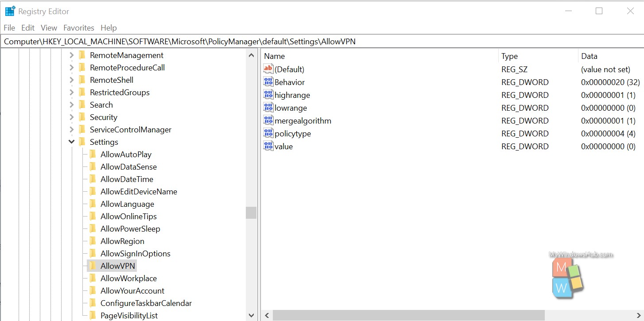Open the Edit menu
This screenshot has height=321, width=644.
28,27
